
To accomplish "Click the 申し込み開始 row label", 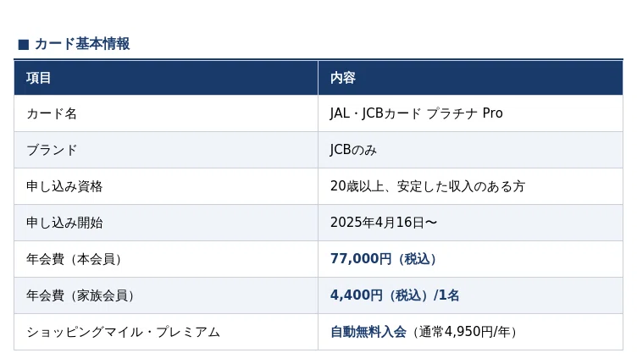I will pos(64,223).
